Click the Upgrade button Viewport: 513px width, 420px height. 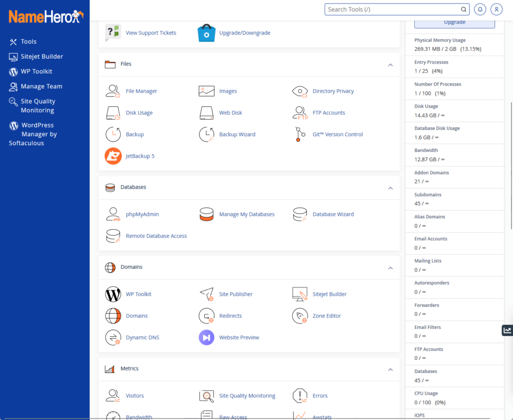[x=454, y=23]
